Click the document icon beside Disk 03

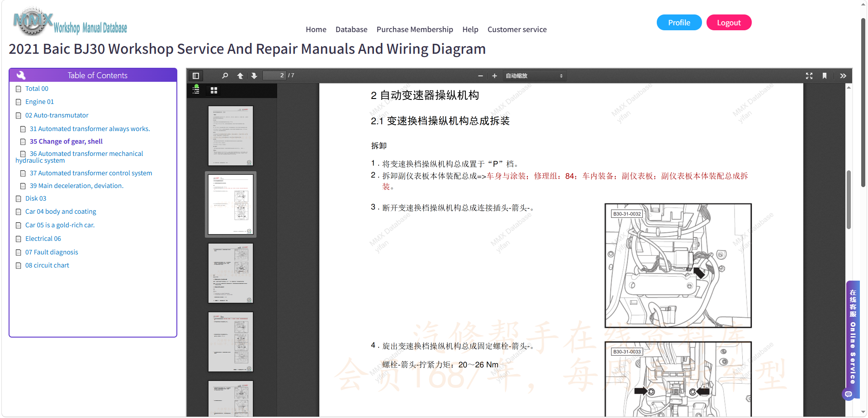(19, 199)
